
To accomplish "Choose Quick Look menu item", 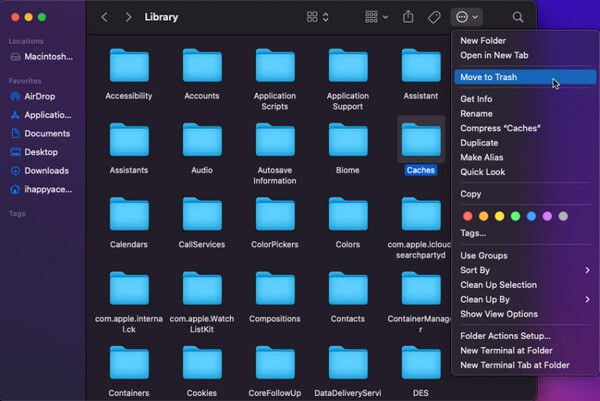I will (x=525, y=172).
